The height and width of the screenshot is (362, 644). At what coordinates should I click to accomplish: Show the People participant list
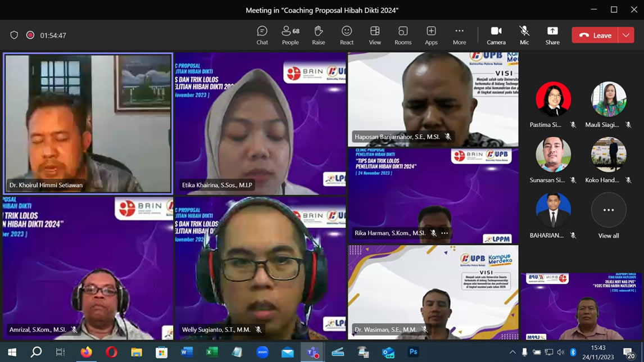tap(291, 35)
